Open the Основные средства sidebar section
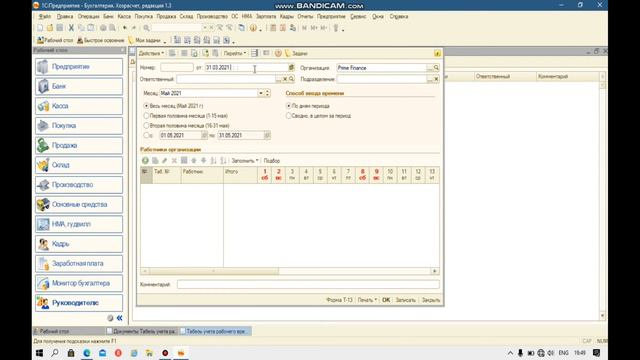This screenshot has width=640, height=360. [79, 204]
